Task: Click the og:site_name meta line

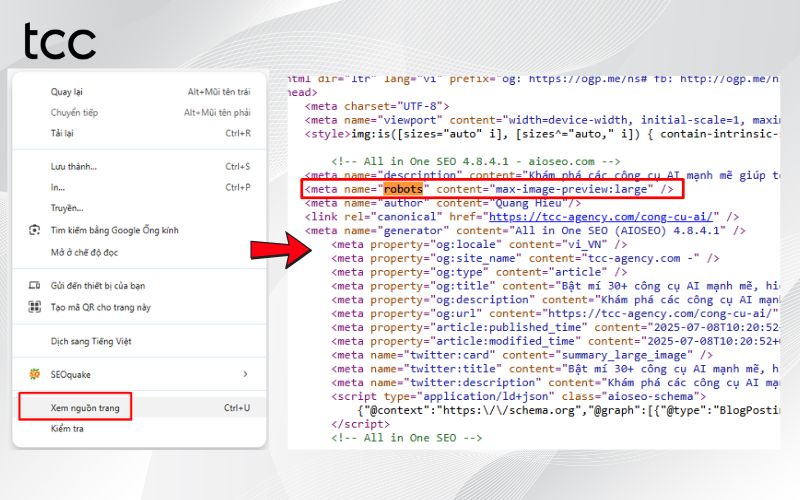Action: 525,258
